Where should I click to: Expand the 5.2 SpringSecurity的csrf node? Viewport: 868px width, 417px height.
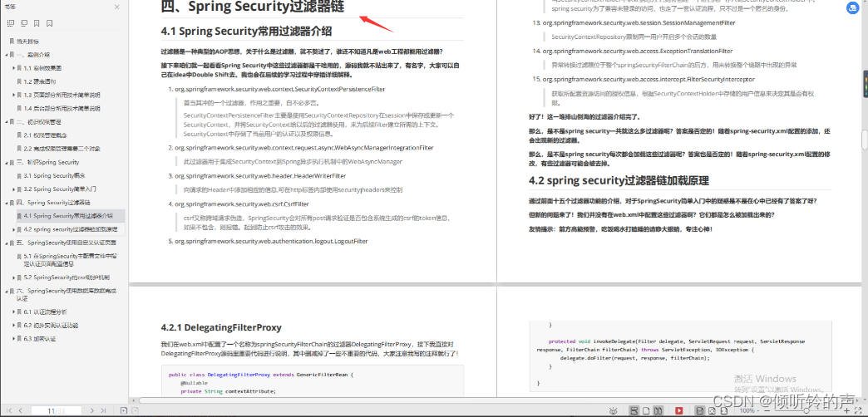pyautogui.click(x=13, y=277)
